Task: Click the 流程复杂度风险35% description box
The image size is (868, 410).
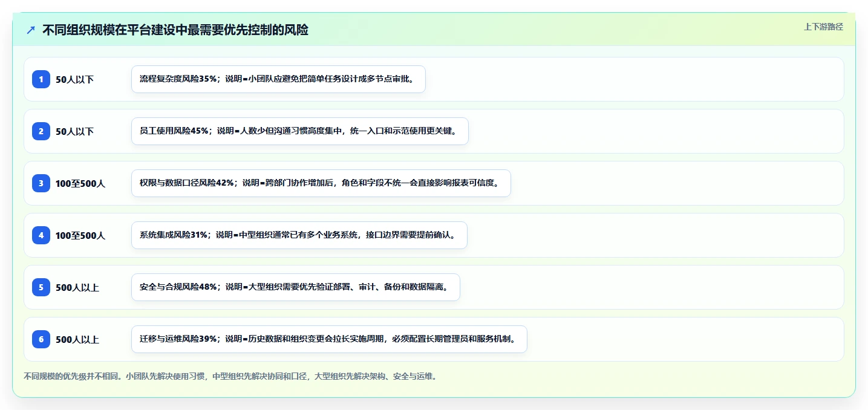Action: click(x=278, y=79)
